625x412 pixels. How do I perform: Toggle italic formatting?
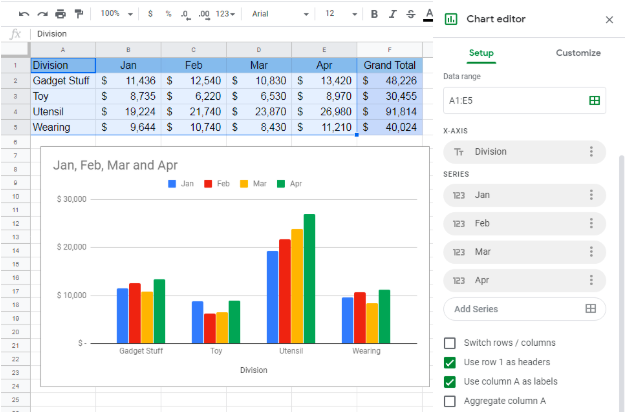pyautogui.click(x=392, y=14)
